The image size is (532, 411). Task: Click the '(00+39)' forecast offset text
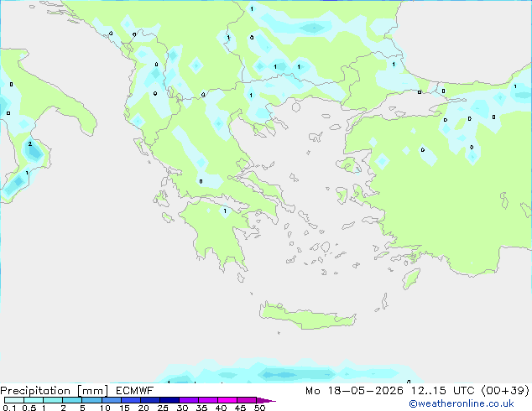point(505,390)
